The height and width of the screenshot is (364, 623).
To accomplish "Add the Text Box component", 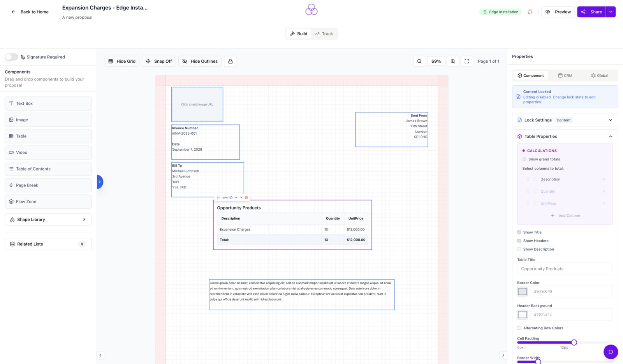I will click(48, 104).
